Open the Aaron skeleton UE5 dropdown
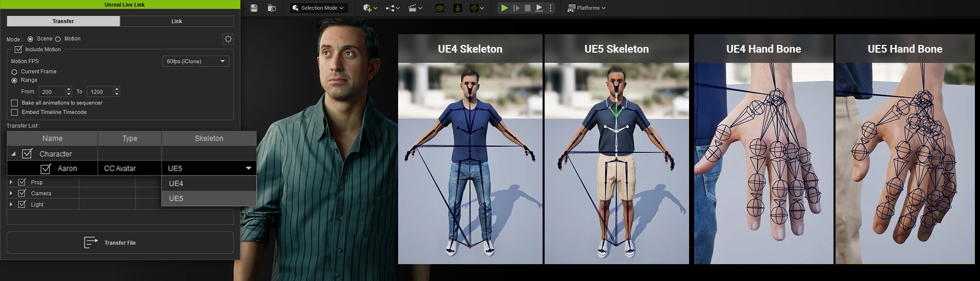980x281 pixels. [209, 168]
